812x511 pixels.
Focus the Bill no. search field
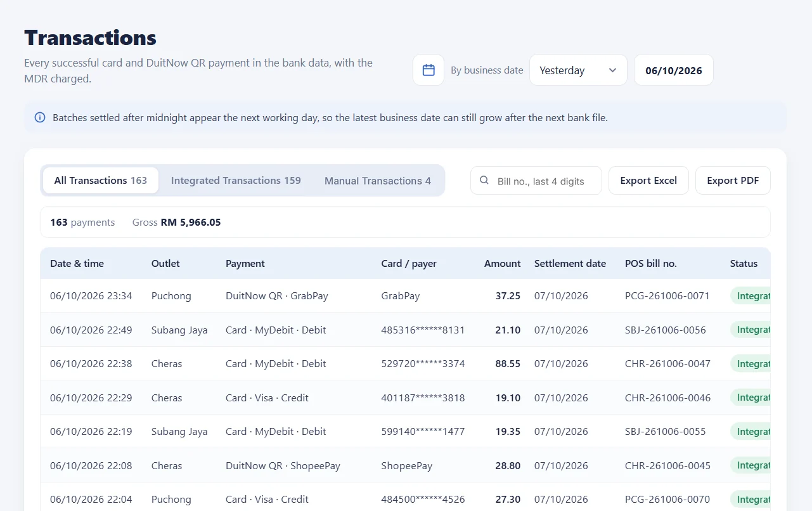(536, 181)
